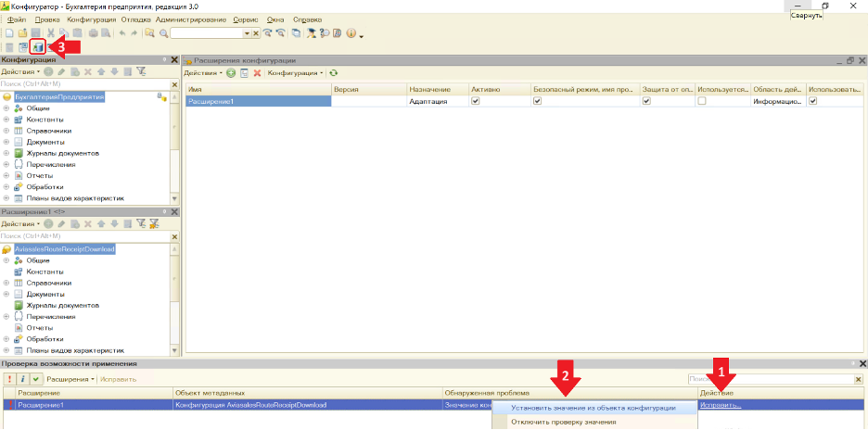
Task: Clear search with X in Конфигурация panel
Action: pyautogui.click(x=174, y=84)
